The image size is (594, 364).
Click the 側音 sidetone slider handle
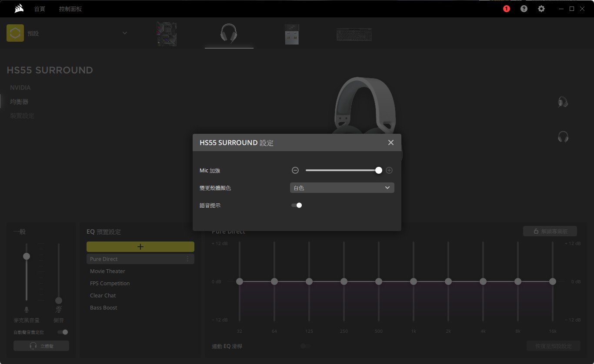[x=59, y=301]
